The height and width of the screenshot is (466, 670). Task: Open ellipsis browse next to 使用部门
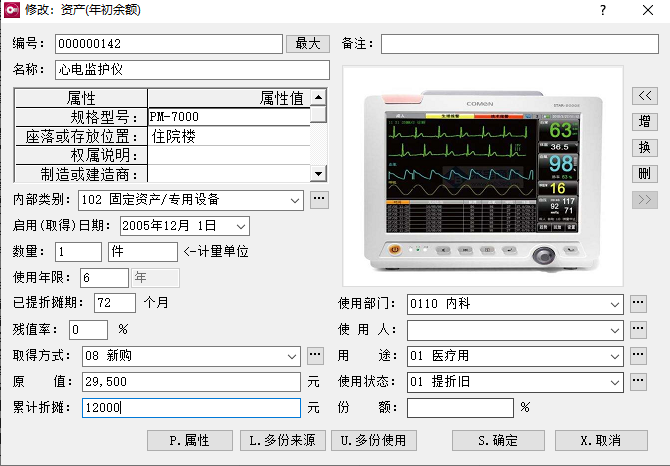(638, 303)
